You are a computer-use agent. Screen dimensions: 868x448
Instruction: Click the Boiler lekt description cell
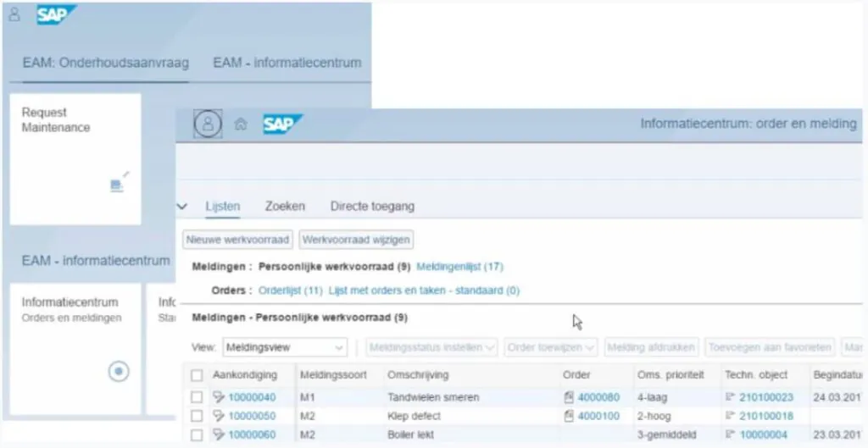(x=411, y=434)
